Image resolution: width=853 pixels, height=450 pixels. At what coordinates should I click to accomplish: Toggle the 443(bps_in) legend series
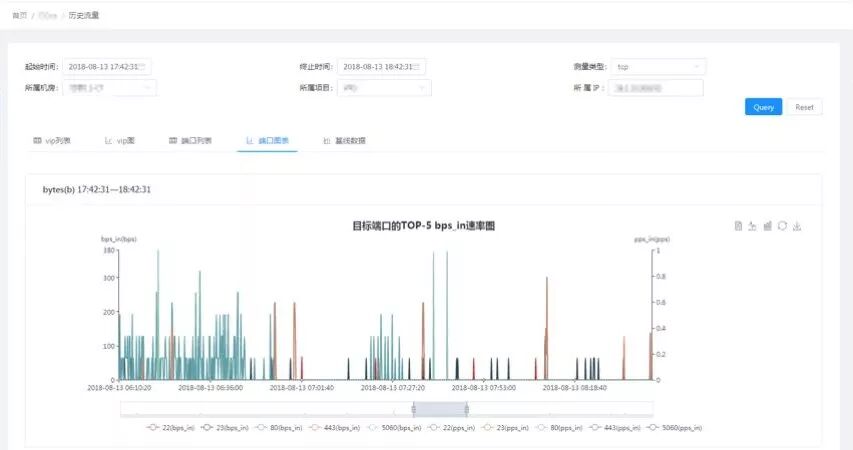coord(335,428)
